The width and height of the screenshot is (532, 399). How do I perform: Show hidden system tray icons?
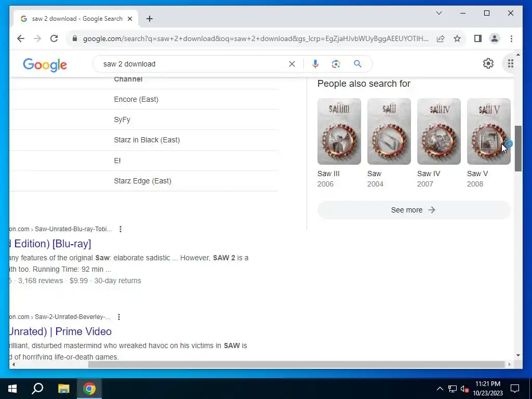440,389
